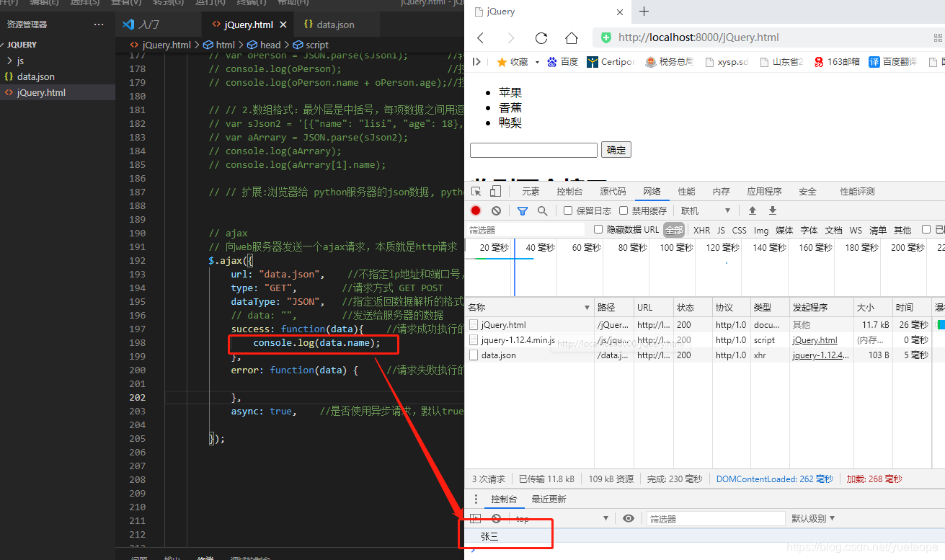
Task: Sort the network table by 名称 column
Action: [529, 307]
